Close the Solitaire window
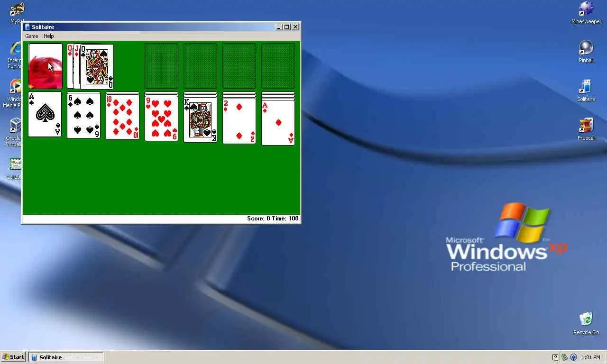 296,27
